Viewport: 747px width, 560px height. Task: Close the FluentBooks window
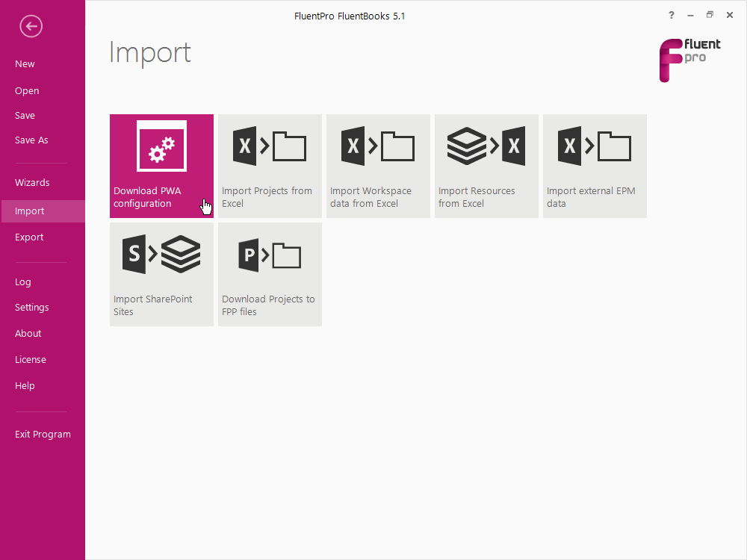click(x=729, y=15)
